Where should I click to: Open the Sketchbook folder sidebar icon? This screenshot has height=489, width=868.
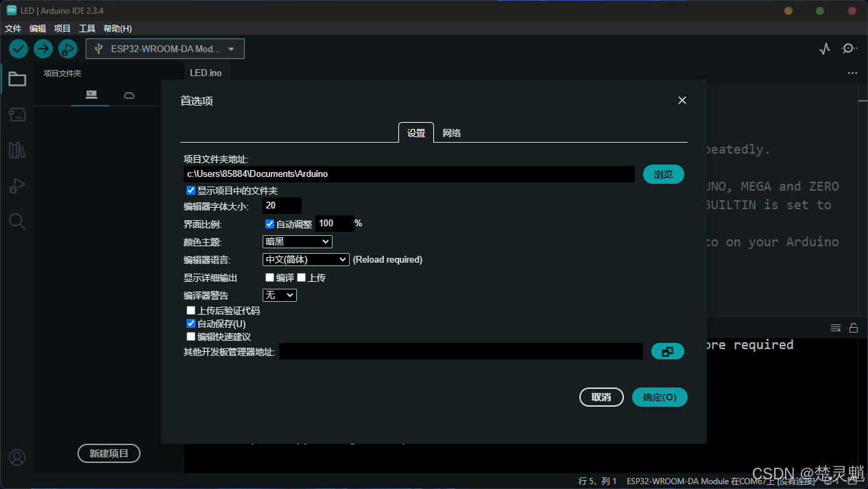coord(17,80)
